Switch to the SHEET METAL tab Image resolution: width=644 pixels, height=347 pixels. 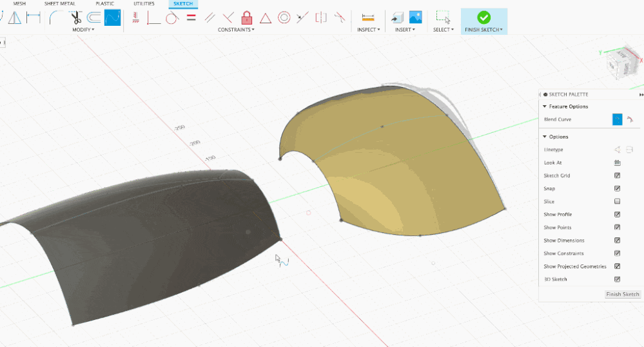click(x=59, y=4)
